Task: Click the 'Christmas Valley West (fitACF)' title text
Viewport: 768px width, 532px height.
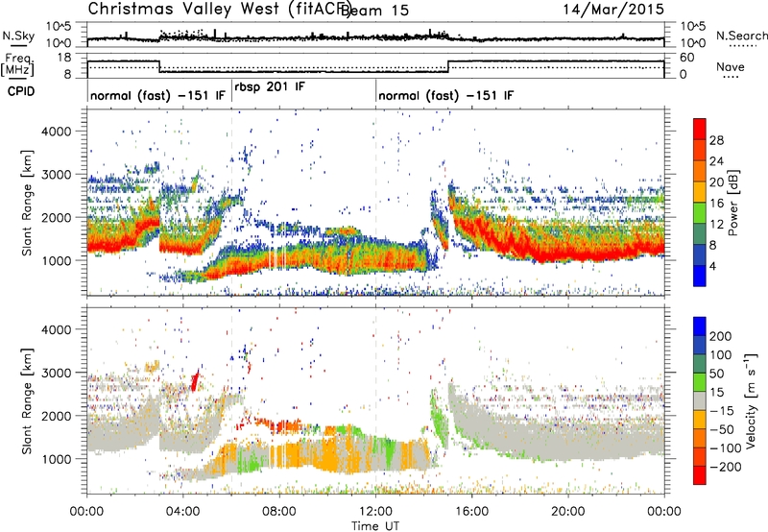Action: (220, 9)
